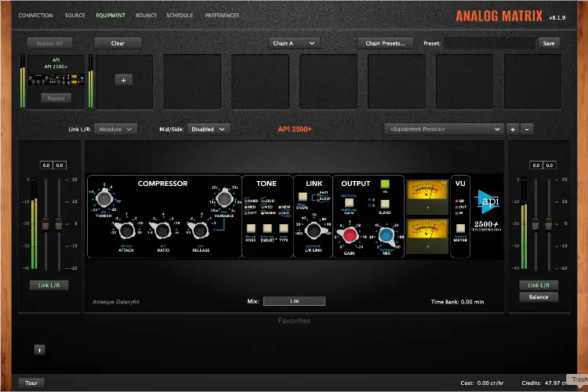
Task: Click the Mix value slider field
Action: click(294, 301)
